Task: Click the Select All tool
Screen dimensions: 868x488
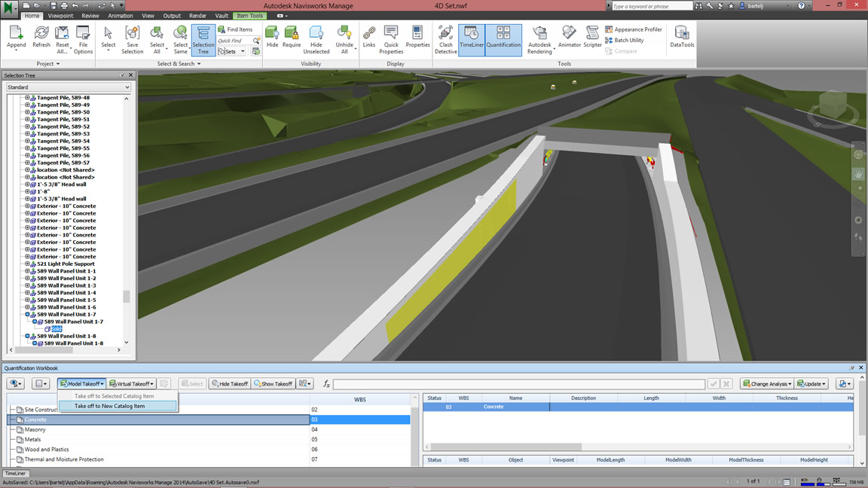Action: point(157,40)
